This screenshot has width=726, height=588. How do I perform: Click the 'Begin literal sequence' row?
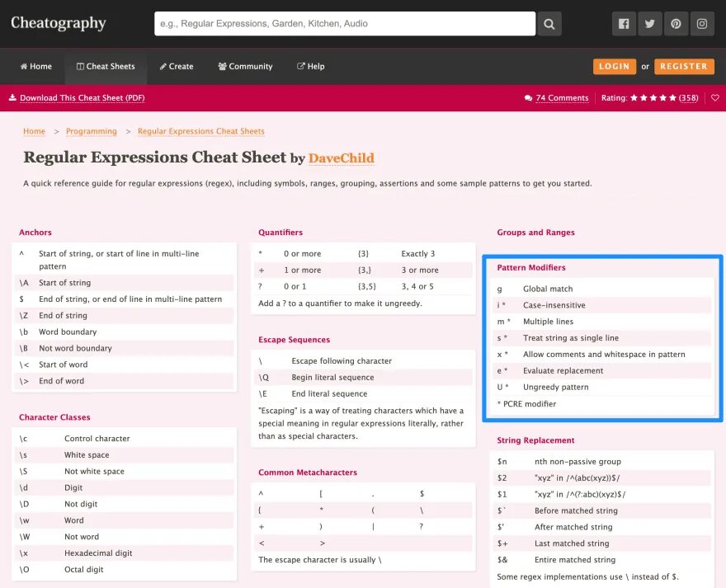click(363, 378)
